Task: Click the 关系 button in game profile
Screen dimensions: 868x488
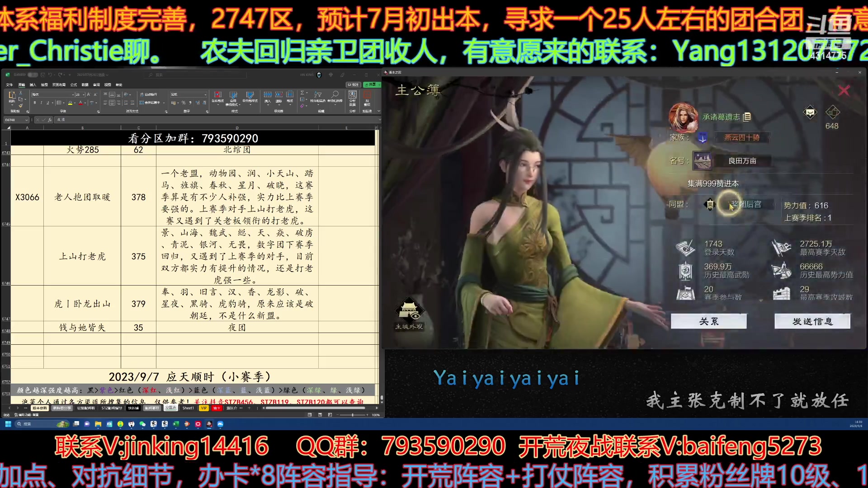Action: point(708,321)
